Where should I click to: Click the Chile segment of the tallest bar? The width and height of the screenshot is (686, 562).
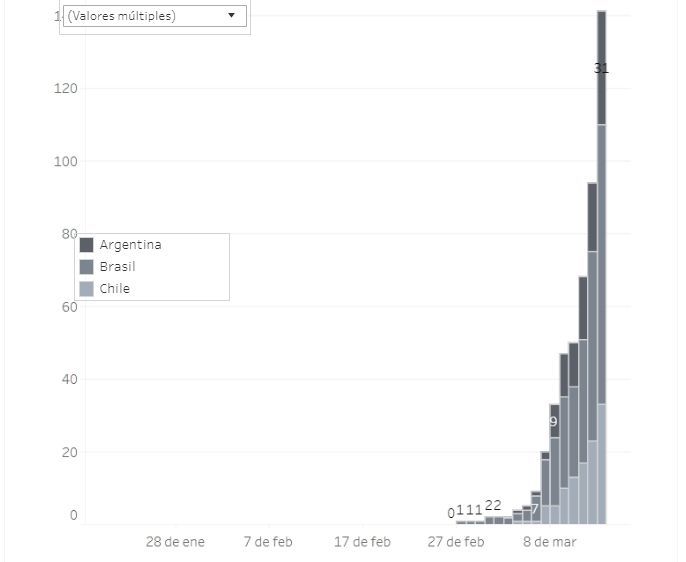click(x=602, y=463)
